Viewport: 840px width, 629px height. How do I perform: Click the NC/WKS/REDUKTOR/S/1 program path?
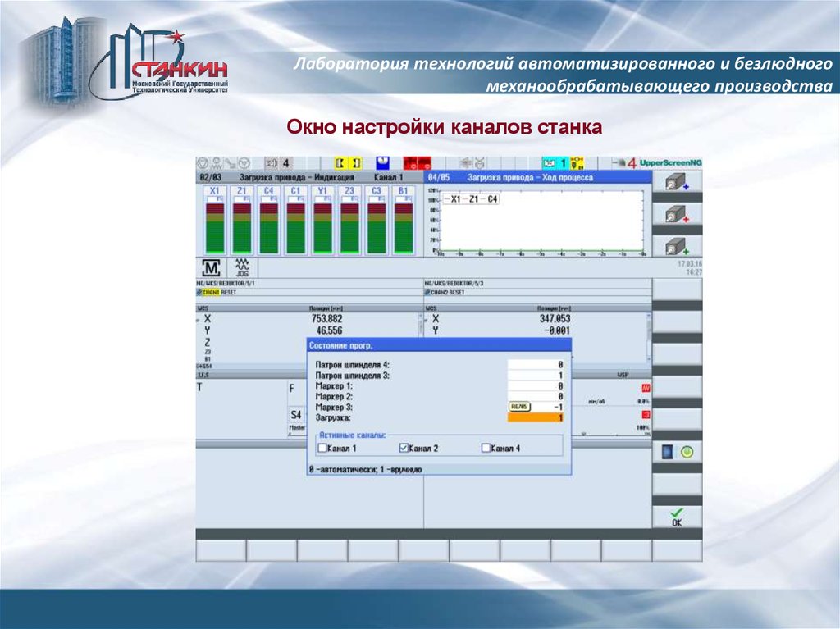click(x=226, y=283)
